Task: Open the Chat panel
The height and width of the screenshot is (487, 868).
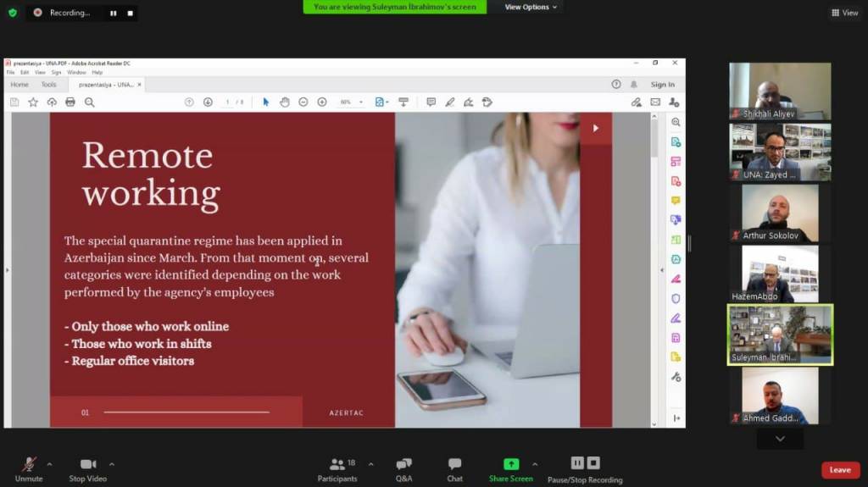Action: point(455,464)
